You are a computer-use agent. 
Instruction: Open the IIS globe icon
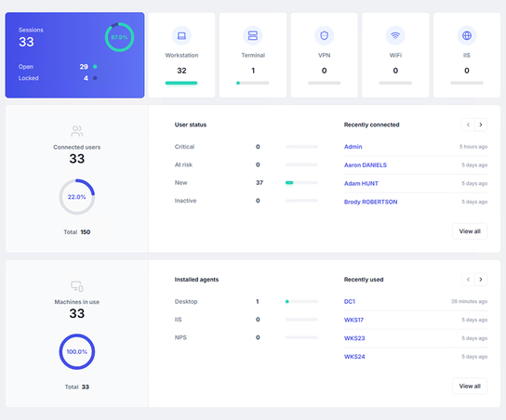click(x=467, y=35)
